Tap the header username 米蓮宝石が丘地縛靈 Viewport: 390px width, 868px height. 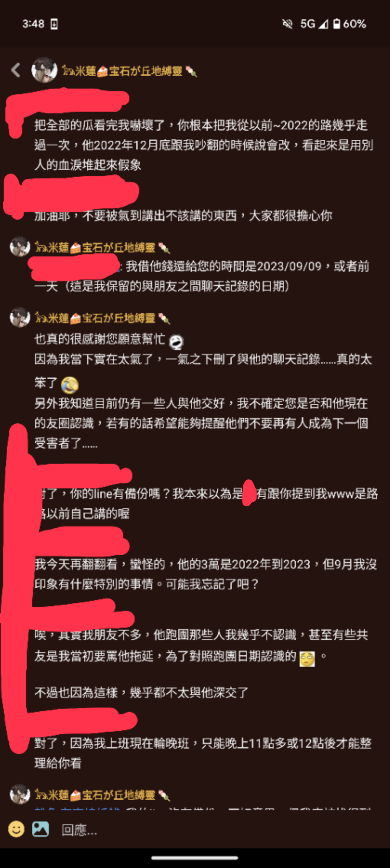coord(129,71)
